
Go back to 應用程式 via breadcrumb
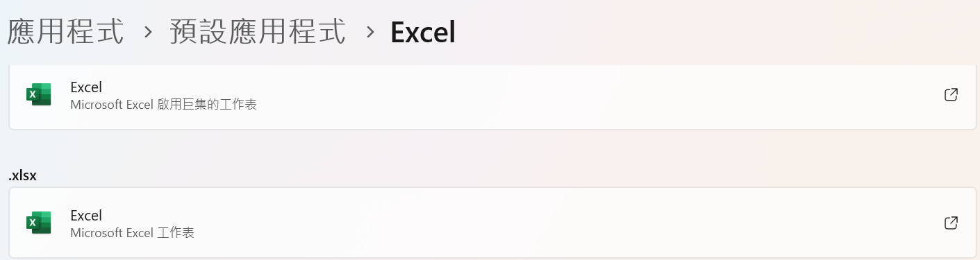[x=66, y=32]
